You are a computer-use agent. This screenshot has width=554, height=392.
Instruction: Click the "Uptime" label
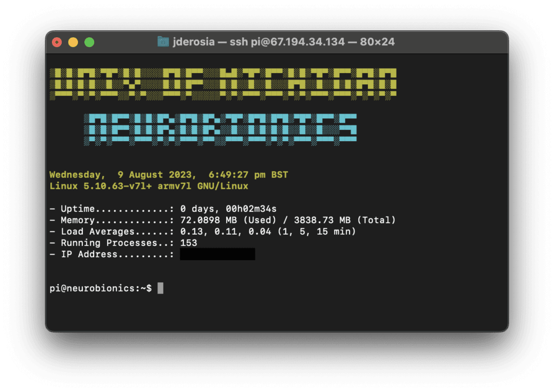[x=78, y=209]
